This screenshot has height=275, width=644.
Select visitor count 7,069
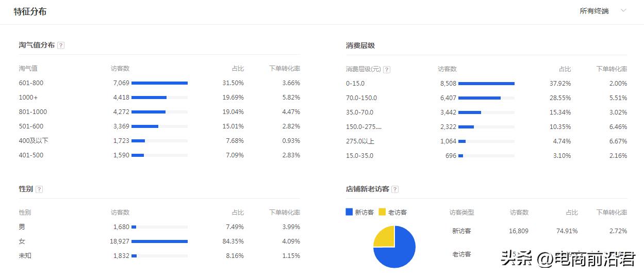(121, 83)
